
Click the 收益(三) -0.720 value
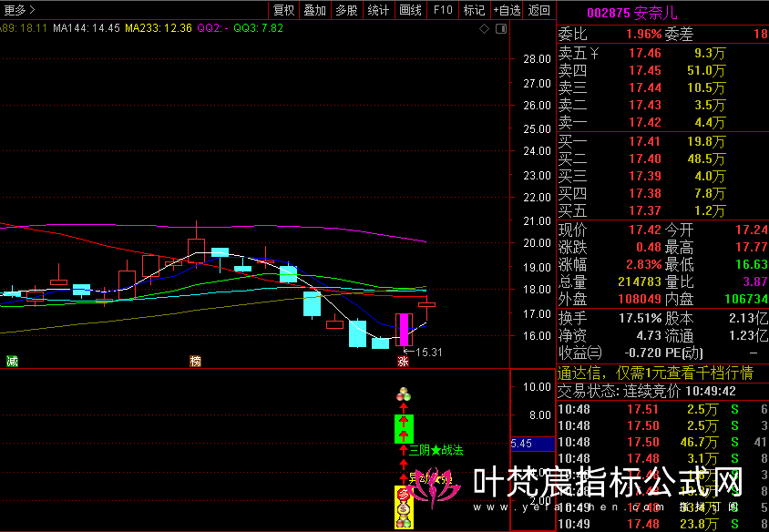642,353
